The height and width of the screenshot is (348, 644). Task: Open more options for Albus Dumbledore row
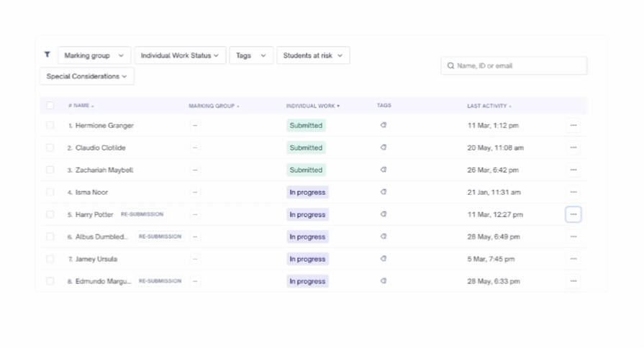[573, 237]
